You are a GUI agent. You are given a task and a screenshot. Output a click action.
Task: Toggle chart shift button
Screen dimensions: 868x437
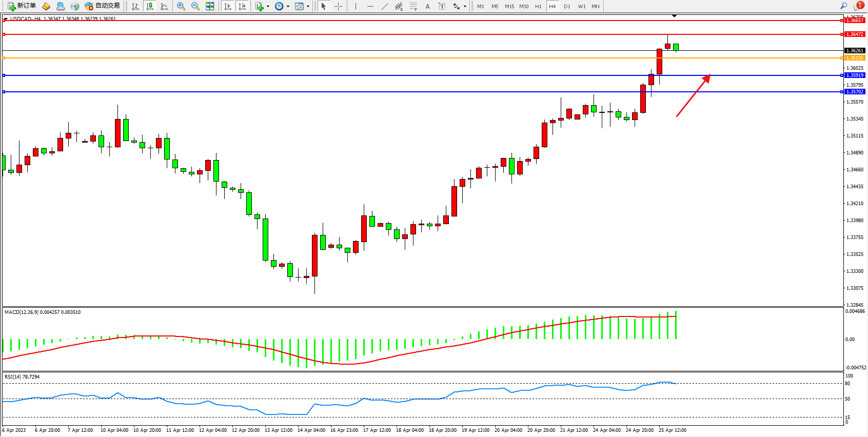(242, 6)
